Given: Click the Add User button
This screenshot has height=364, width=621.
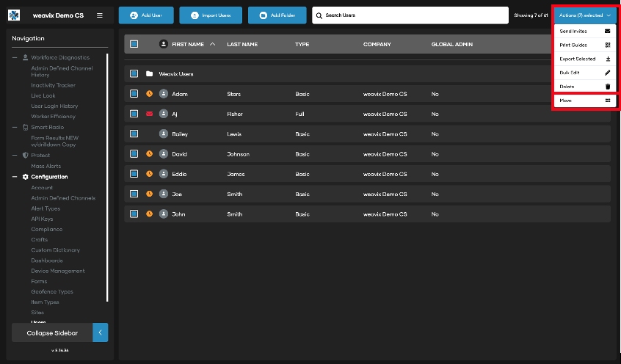Looking at the screenshot, I should (145, 15).
